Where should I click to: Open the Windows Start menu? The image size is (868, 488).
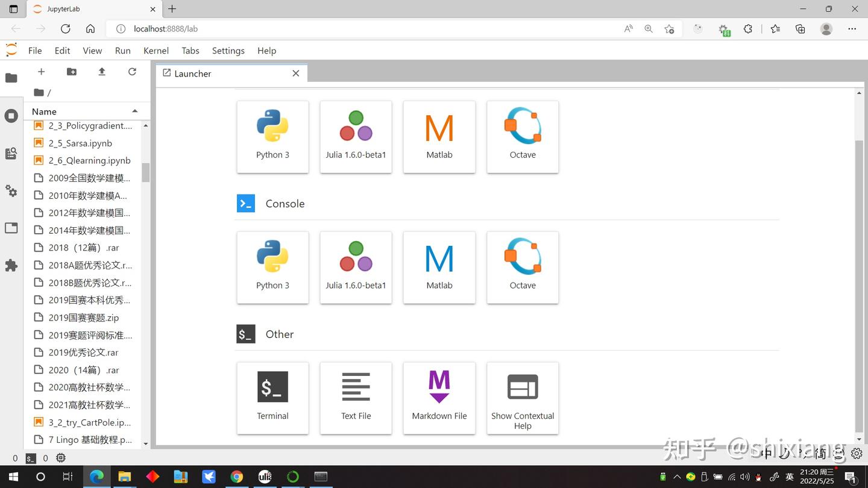(x=13, y=477)
